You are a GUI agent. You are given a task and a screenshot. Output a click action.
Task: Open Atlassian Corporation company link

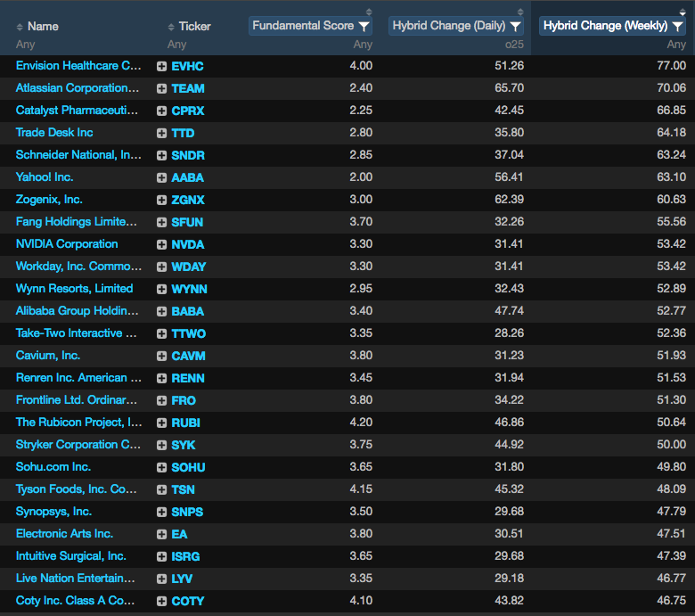[78, 88]
